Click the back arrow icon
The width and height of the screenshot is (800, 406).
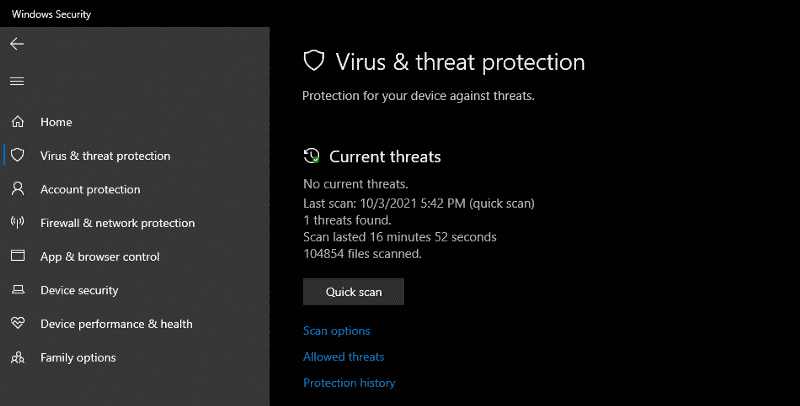(17, 44)
